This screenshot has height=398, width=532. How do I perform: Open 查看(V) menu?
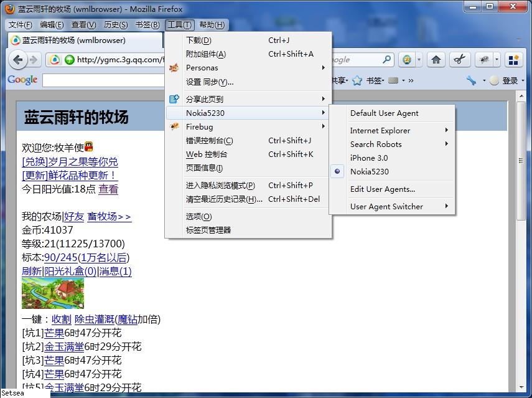point(83,25)
